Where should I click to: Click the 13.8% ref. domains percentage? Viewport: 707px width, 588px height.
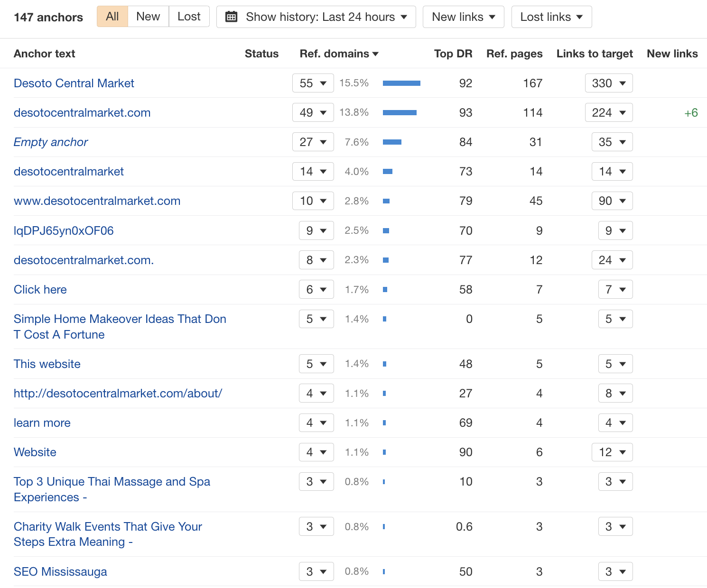point(354,112)
